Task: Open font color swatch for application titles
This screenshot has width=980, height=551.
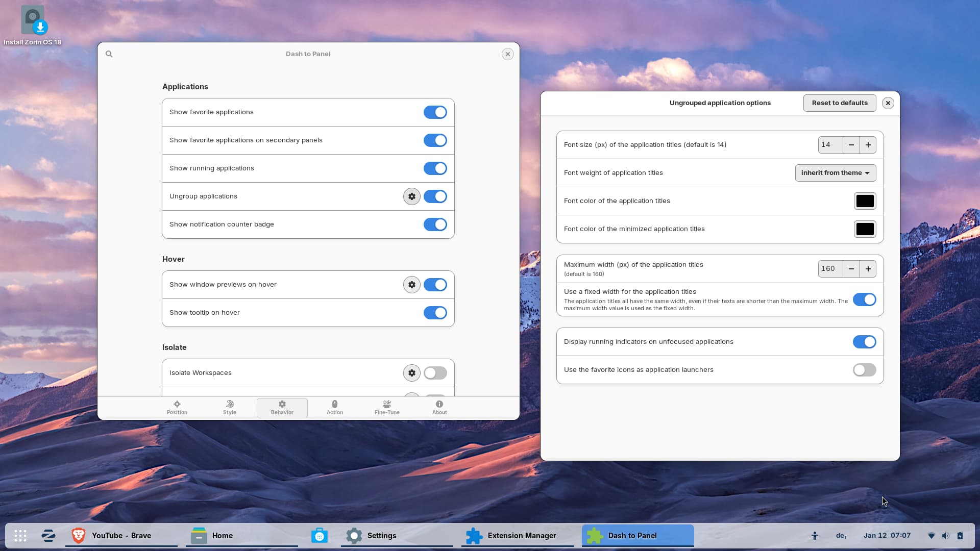Action: coord(865,201)
